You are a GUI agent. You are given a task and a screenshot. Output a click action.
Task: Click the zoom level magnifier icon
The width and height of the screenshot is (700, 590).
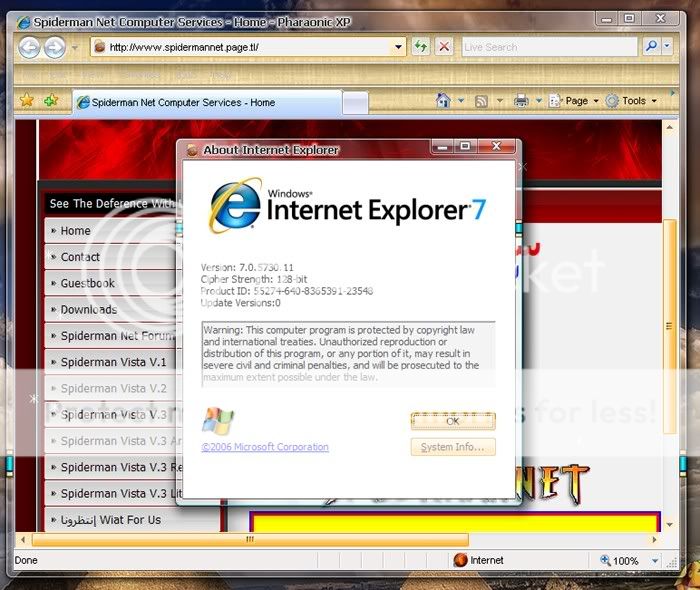[x=605, y=560]
